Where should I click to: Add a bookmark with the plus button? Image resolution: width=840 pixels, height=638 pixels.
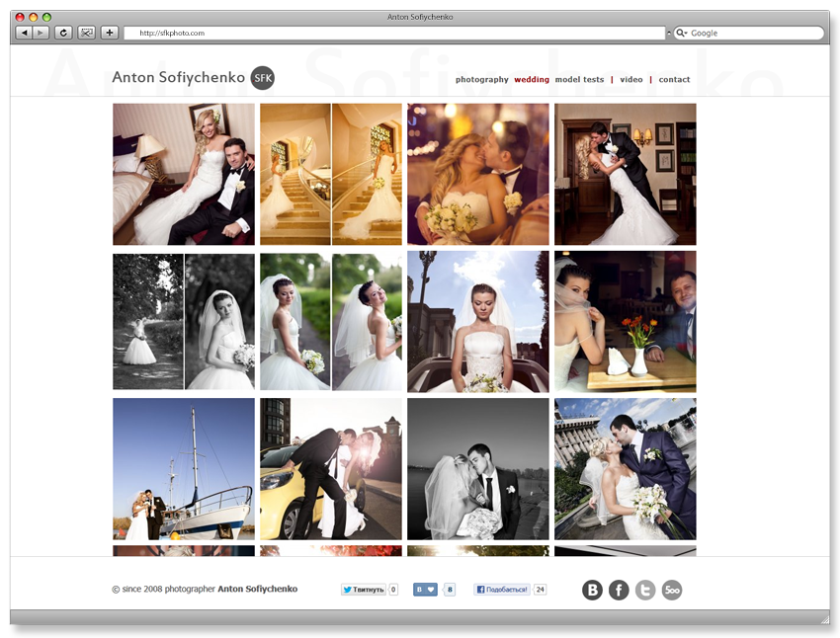pos(110,33)
